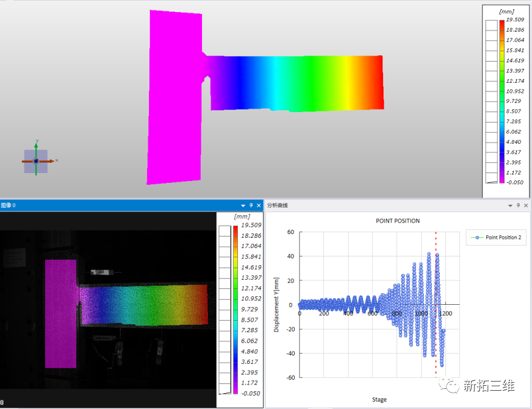Click the Point Position 2 legend entry
The image size is (532, 409).
496,237
